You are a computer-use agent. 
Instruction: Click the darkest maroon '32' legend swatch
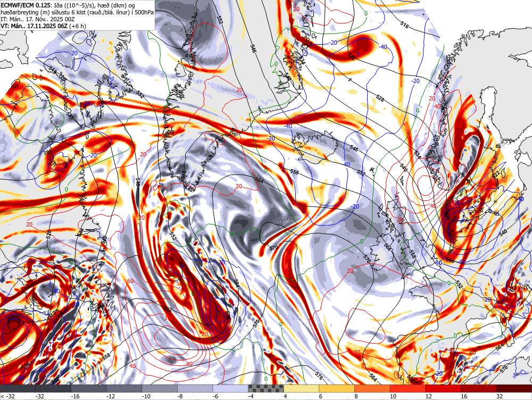[x=514, y=388]
